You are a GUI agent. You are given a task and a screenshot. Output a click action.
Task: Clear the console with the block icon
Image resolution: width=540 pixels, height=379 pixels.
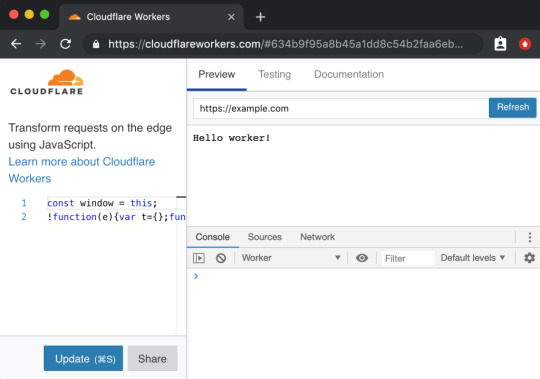pos(221,258)
